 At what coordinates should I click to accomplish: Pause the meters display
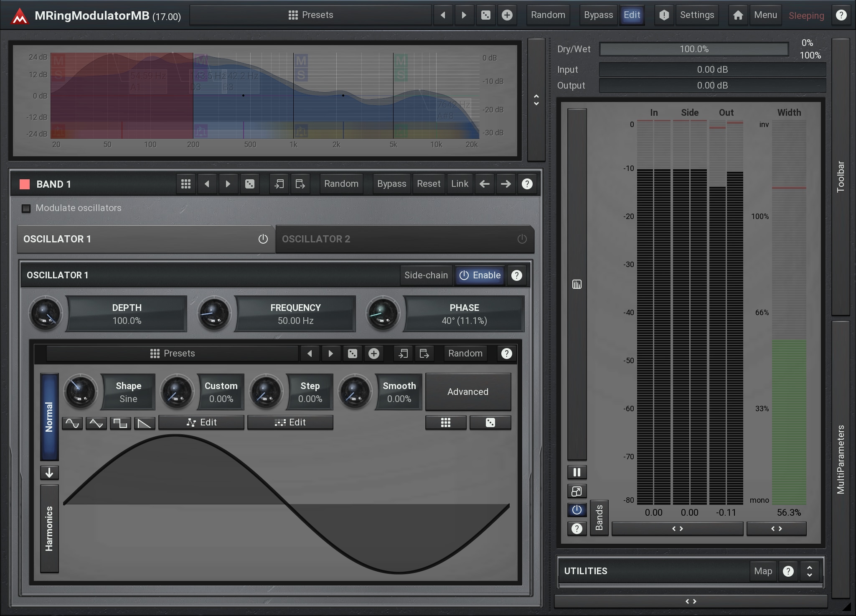[x=577, y=472]
